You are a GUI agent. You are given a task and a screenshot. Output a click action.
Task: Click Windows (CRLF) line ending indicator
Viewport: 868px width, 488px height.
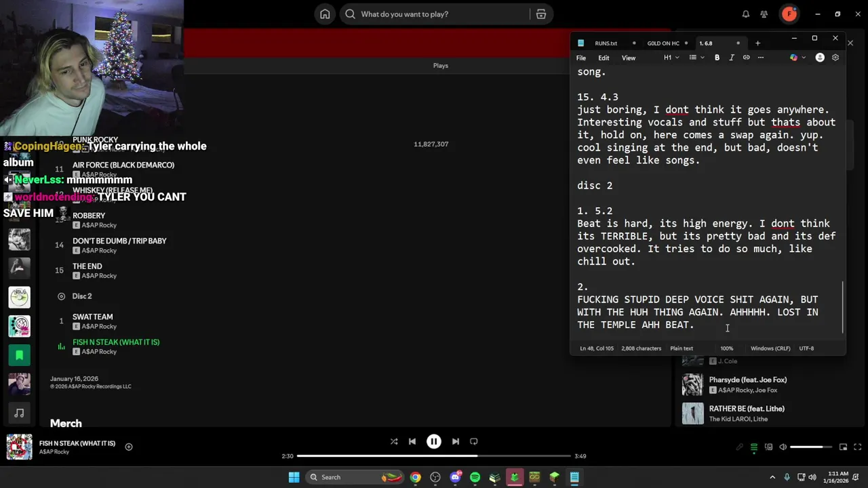770,348
